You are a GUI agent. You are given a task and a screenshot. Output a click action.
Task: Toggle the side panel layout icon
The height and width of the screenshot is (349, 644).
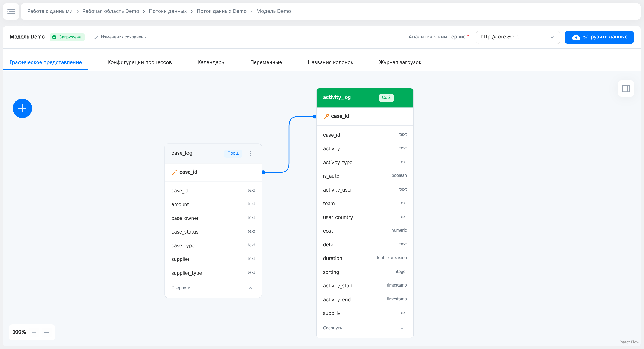626,88
